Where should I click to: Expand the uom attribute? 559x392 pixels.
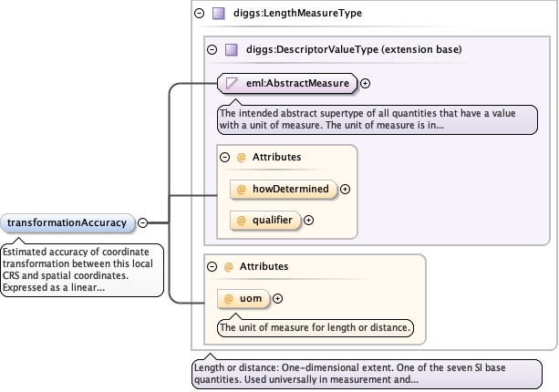(277, 298)
